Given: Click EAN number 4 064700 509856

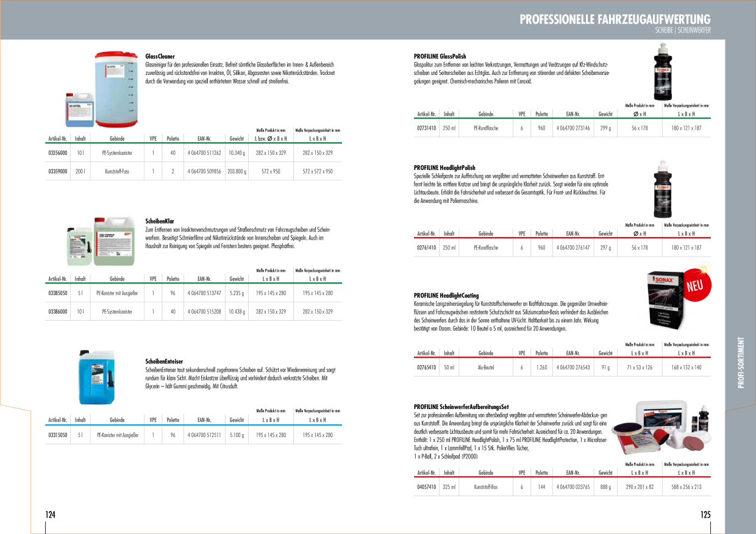Looking at the screenshot, I should 204,172.
